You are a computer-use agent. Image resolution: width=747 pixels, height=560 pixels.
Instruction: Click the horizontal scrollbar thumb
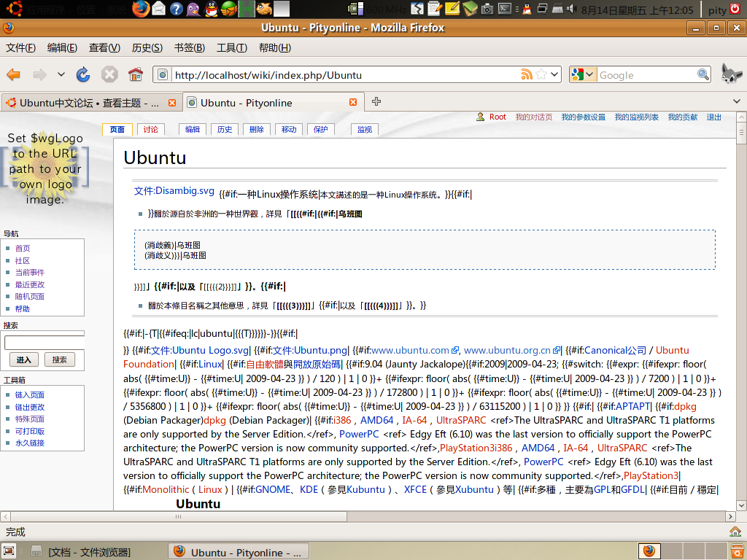click(179, 516)
